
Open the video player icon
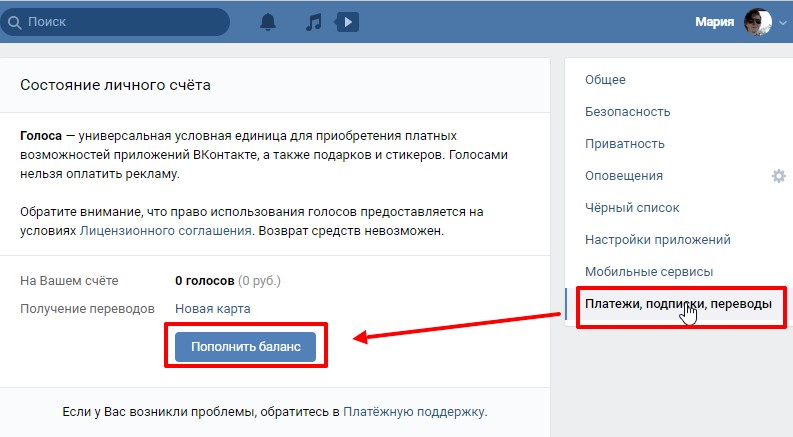coord(347,22)
